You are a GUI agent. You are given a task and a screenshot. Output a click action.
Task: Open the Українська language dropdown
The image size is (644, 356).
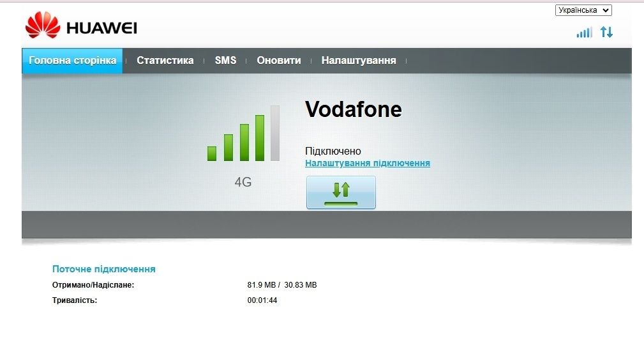click(583, 10)
